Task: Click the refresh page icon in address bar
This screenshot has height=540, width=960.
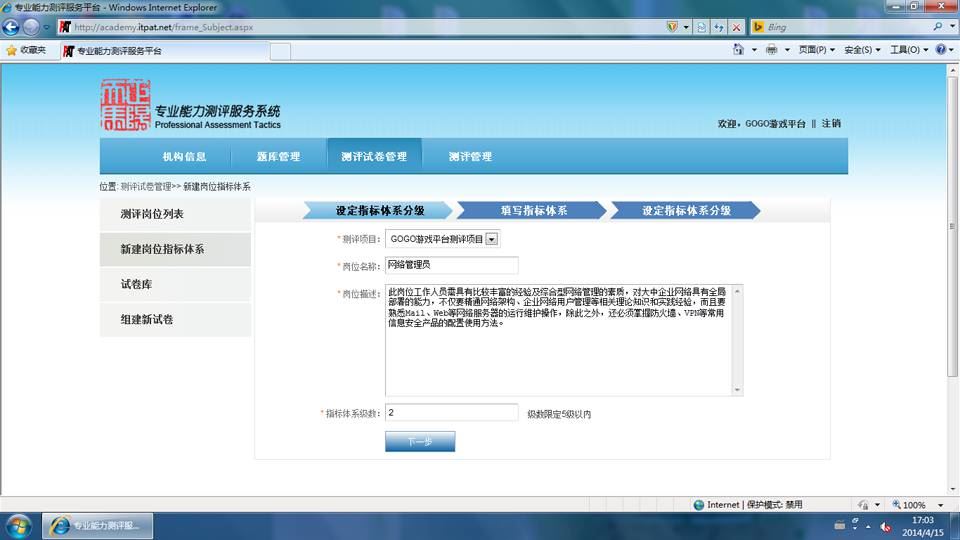Action: (719, 27)
